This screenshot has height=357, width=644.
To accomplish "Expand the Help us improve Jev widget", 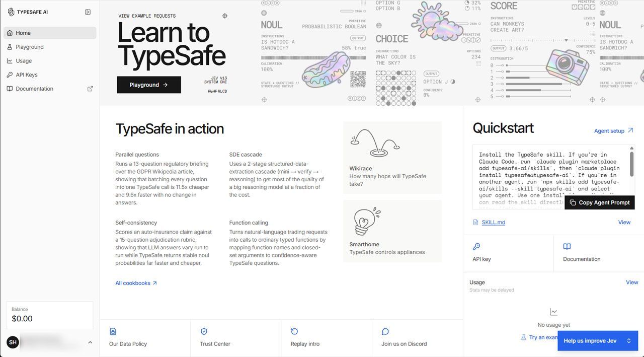I will pos(598,341).
